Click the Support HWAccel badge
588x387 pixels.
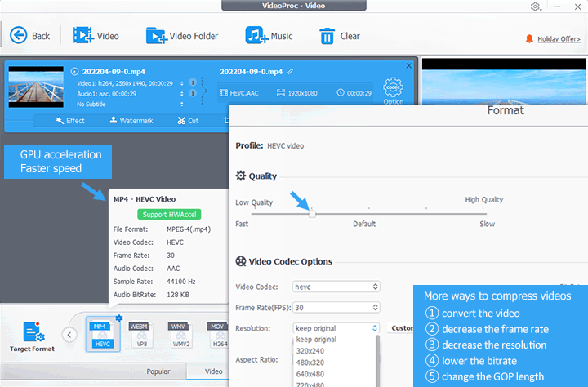pos(169,215)
